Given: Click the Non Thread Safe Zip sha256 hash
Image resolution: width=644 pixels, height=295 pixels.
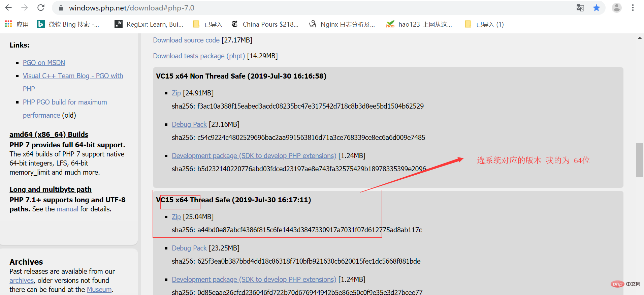Looking at the screenshot, I should (311, 106).
